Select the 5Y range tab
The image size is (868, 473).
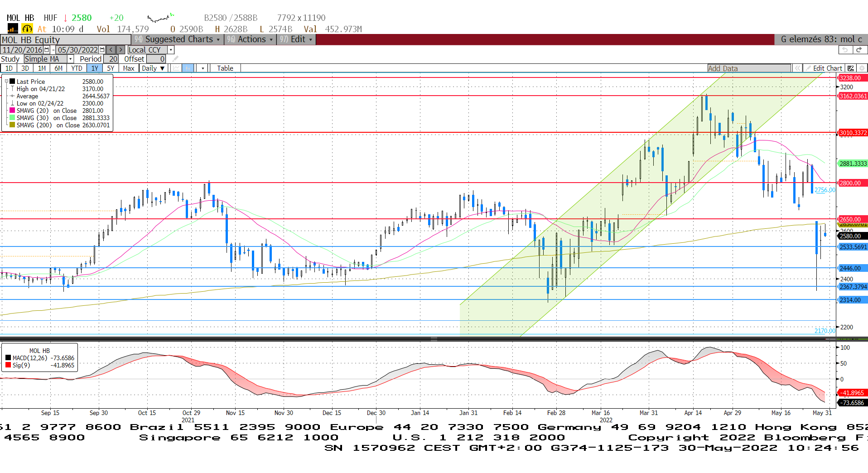111,68
